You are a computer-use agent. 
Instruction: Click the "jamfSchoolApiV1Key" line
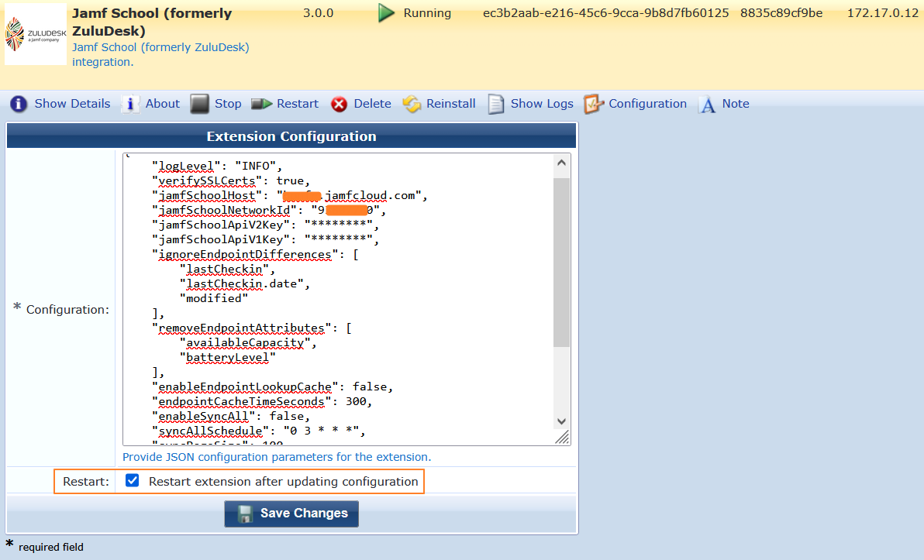[265, 239]
